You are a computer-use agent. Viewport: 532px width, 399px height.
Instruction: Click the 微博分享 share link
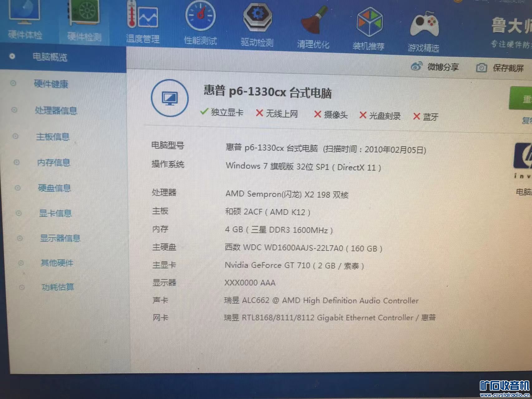click(443, 67)
